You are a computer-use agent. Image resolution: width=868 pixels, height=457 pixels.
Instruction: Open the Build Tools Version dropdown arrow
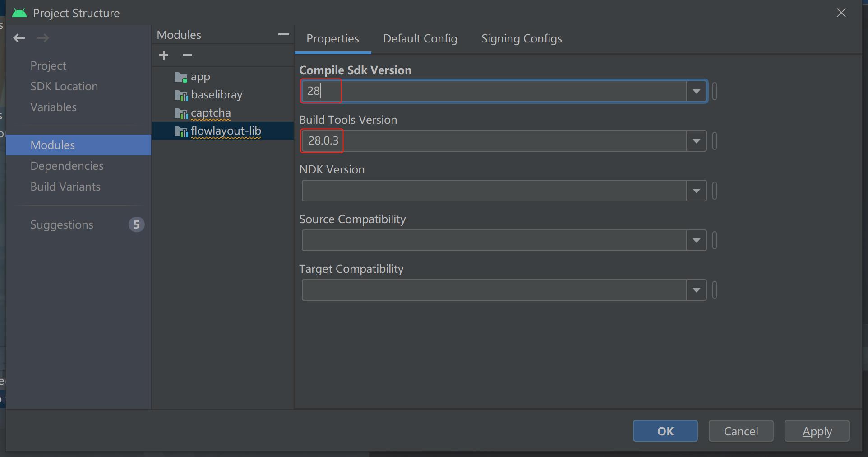click(696, 141)
